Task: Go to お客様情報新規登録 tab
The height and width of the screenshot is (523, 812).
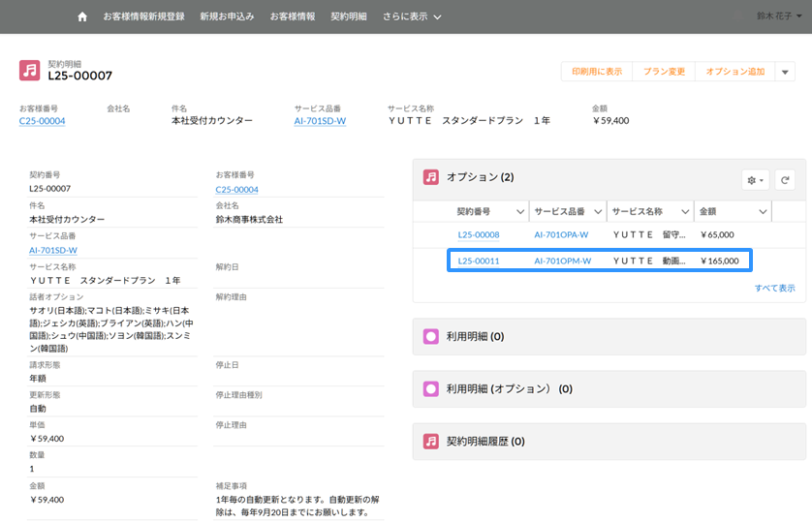Action: [x=143, y=16]
